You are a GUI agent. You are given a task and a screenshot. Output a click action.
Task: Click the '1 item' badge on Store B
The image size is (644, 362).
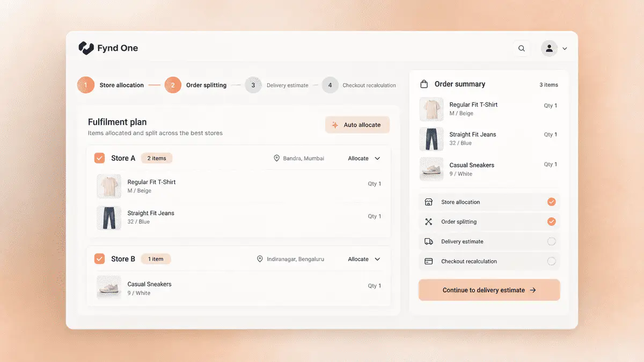point(156,259)
